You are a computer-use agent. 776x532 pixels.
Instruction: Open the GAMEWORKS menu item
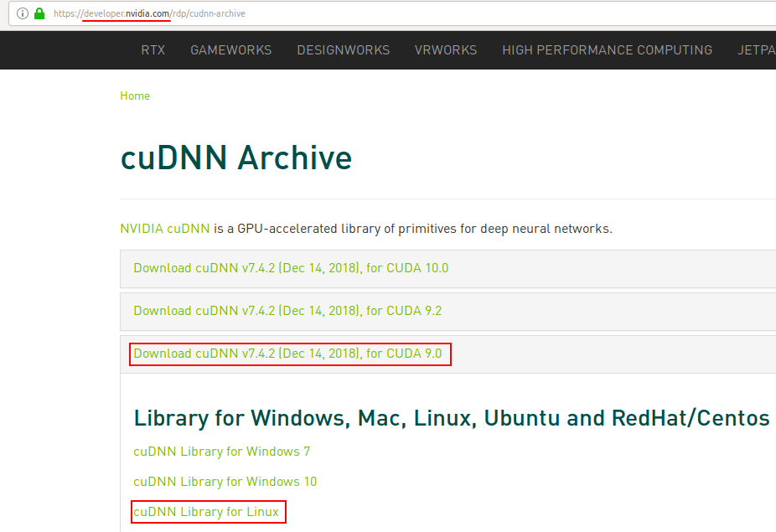pos(231,50)
